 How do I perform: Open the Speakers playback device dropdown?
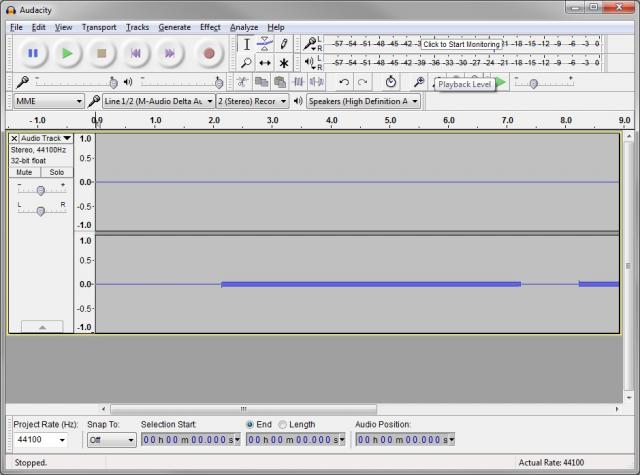click(364, 101)
